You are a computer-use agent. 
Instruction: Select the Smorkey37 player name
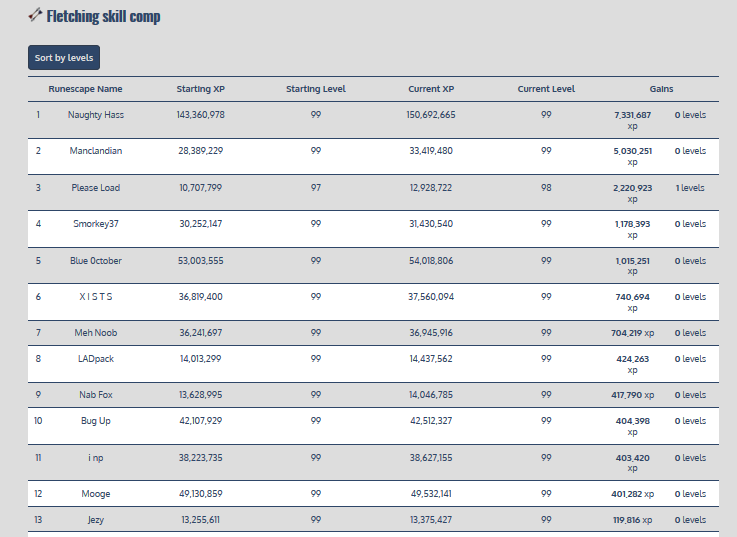[96, 224]
